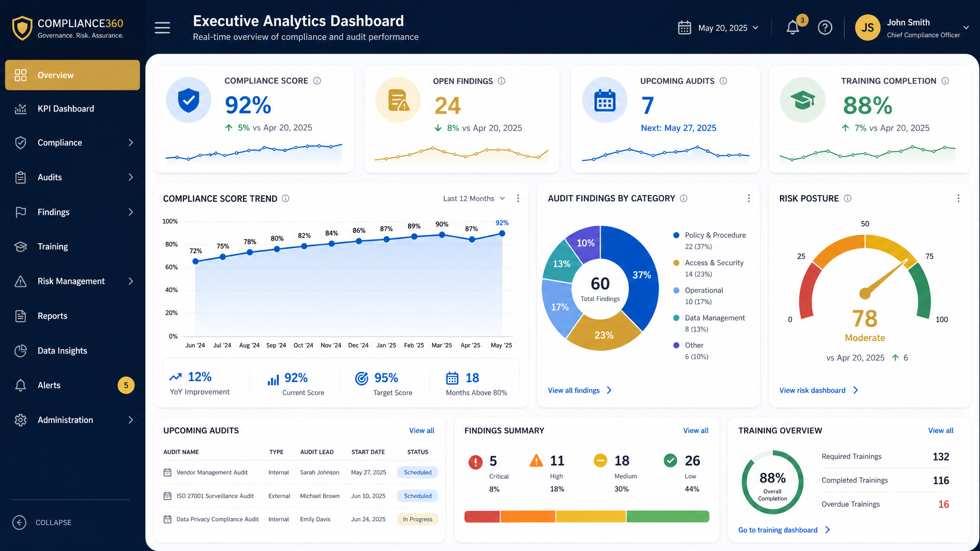Click Vendor Management Audit row name
Image resolution: width=980 pixels, height=551 pixels.
pyautogui.click(x=212, y=473)
